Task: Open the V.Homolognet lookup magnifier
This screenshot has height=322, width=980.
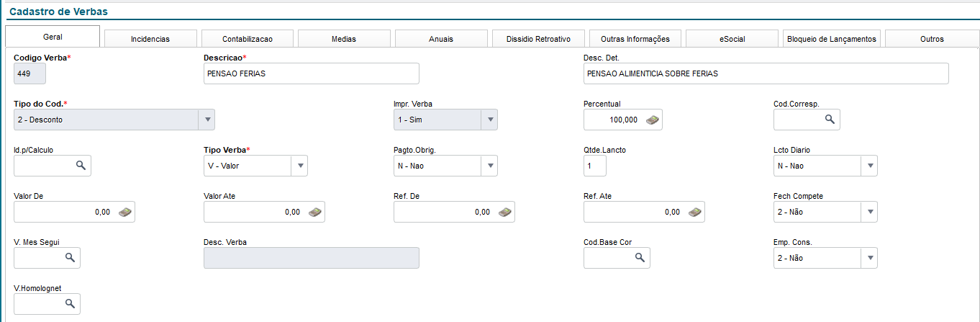Action: click(x=70, y=303)
